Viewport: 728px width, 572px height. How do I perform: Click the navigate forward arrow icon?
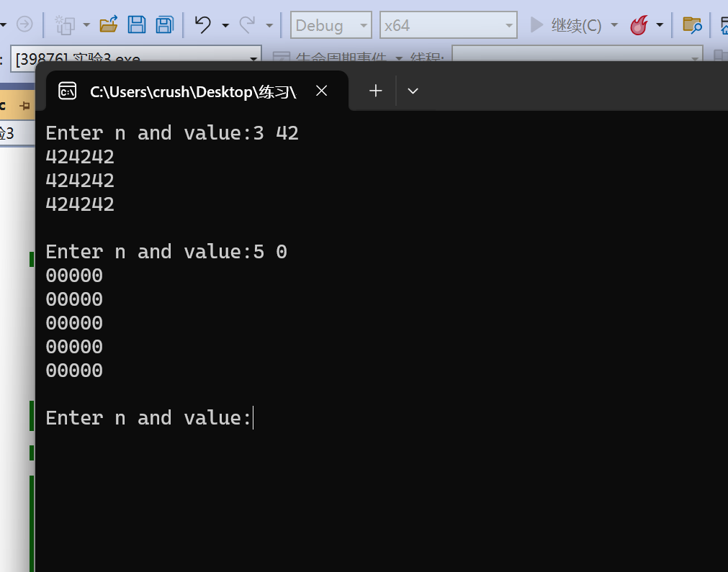pyautogui.click(x=24, y=24)
